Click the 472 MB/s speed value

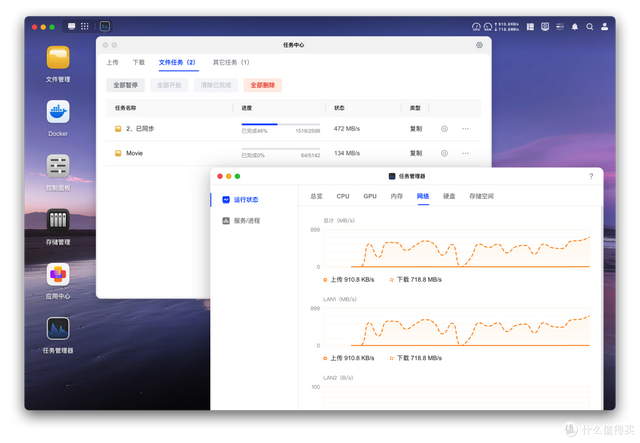pos(347,129)
